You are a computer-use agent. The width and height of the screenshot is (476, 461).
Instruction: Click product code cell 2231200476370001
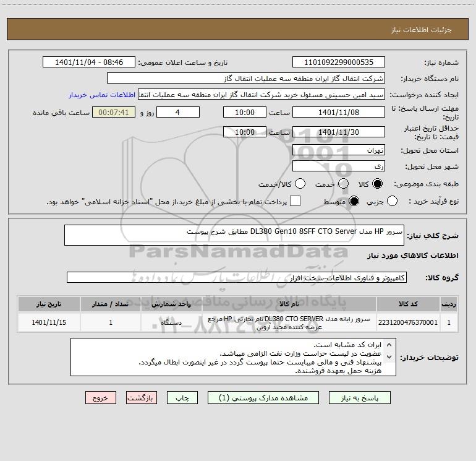point(408,322)
